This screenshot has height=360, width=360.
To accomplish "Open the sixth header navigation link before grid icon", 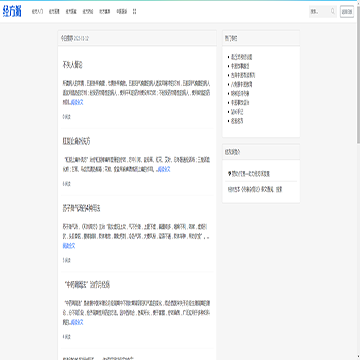I will [x=122, y=12].
